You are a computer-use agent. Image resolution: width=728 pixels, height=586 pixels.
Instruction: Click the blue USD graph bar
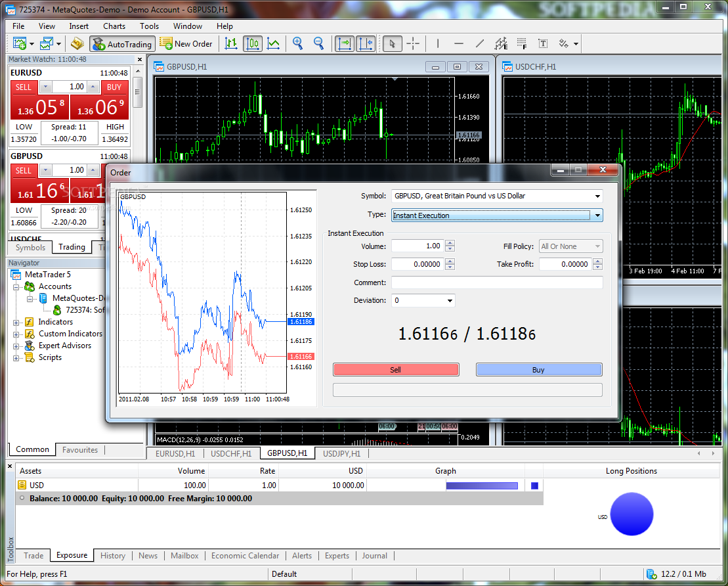pyautogui.click(x=482, y=485)
